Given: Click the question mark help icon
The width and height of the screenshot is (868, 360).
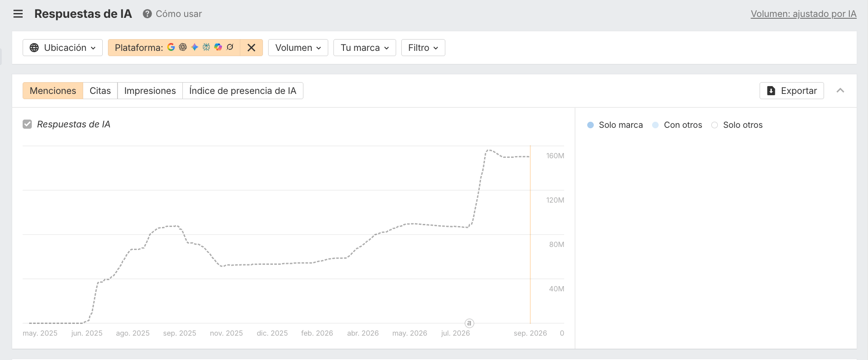Looking at the screenshot, I should [147, 14].
